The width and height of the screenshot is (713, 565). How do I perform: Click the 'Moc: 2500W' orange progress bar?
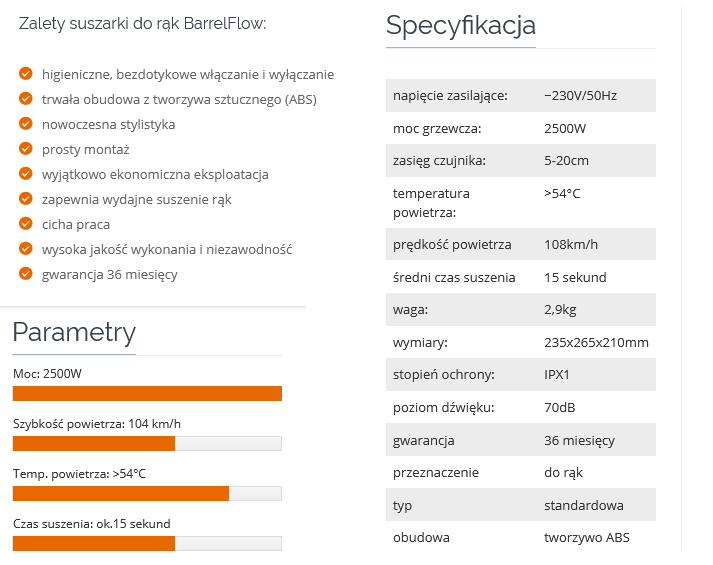(x=147, y=393)
